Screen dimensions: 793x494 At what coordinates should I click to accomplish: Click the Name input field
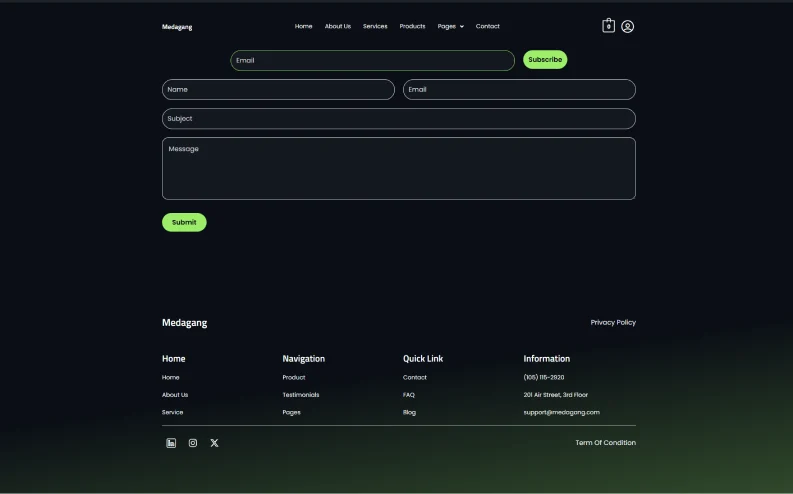click(x=278, y=89)
